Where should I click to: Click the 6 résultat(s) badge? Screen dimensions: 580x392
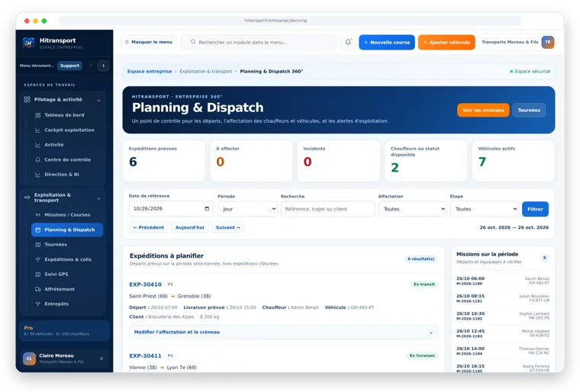coord(421,259)
